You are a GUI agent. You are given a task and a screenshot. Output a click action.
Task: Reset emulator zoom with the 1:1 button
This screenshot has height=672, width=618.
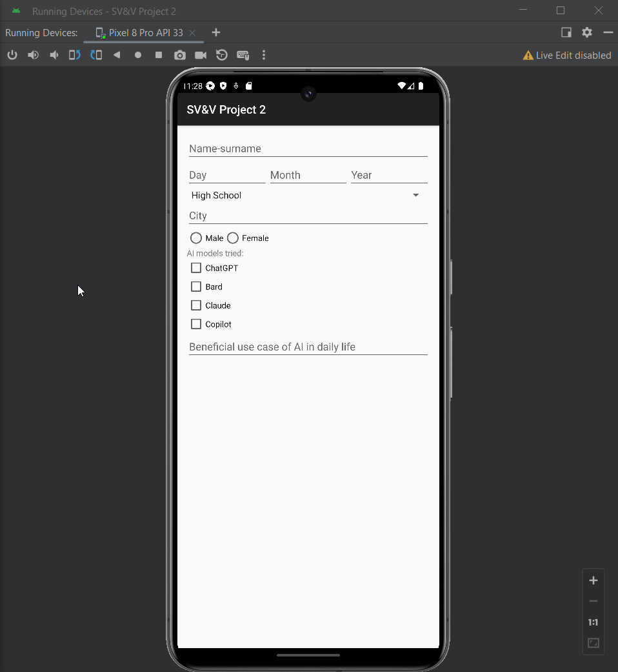[593, 622]
